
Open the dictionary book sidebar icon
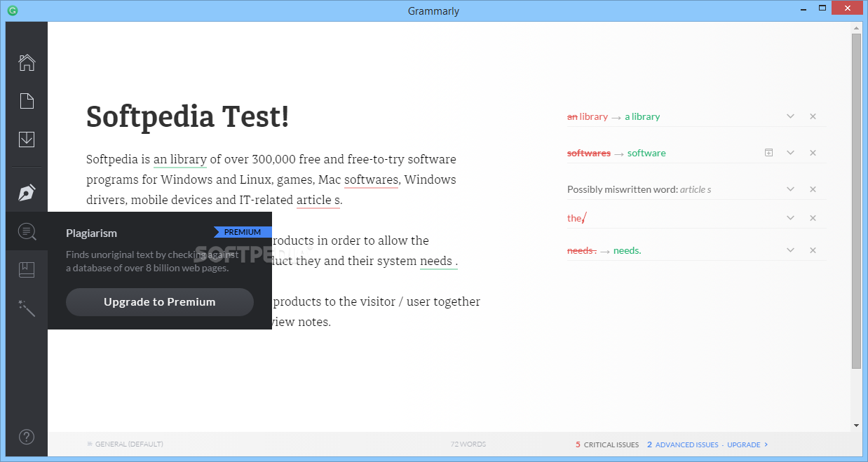coord(27,269)
